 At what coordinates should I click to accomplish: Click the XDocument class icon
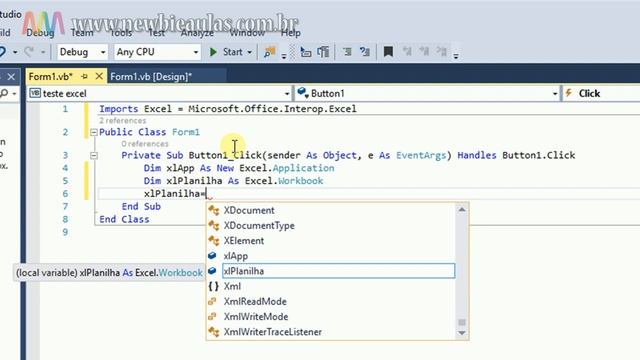213,211
